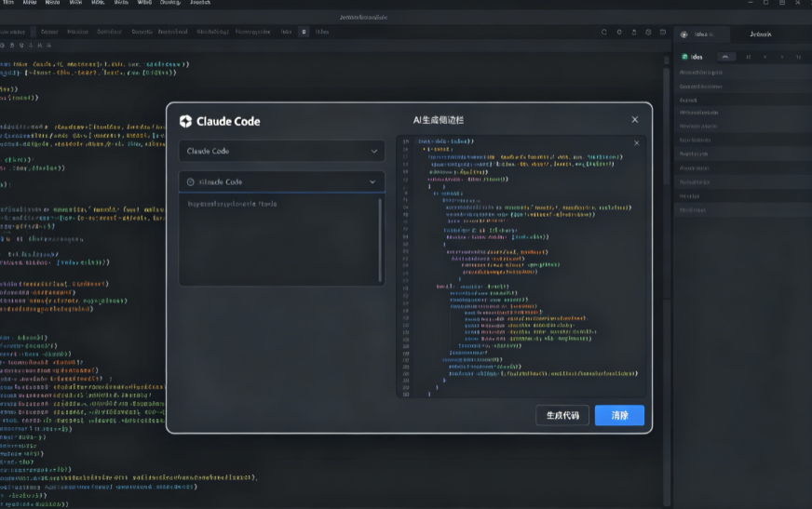The width and height of the screenshot is (812, 509).
Task: Click the Claude Code logo icon in dialog
Action: coord(185,121)
